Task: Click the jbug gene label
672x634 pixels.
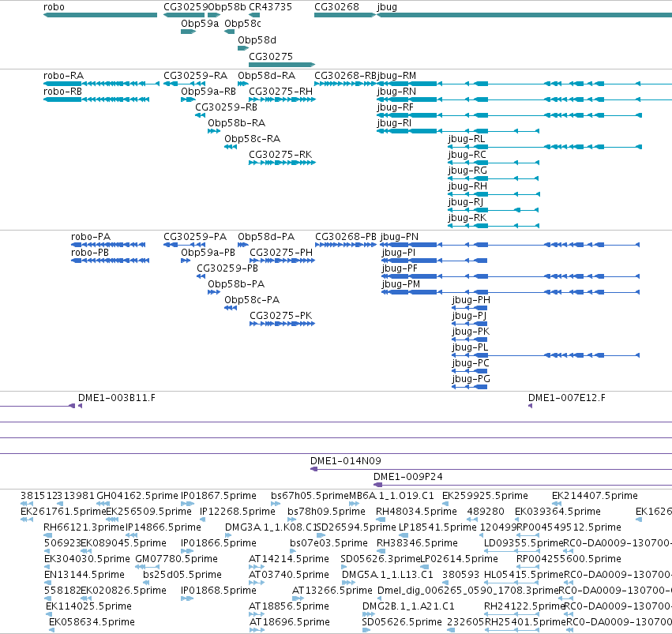Action: (x=387, y=7)
